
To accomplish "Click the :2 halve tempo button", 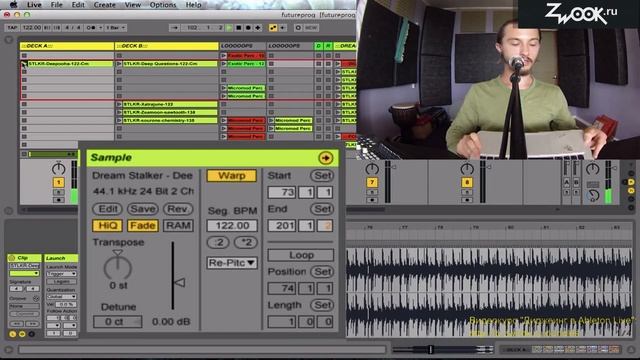I will 218,242.
